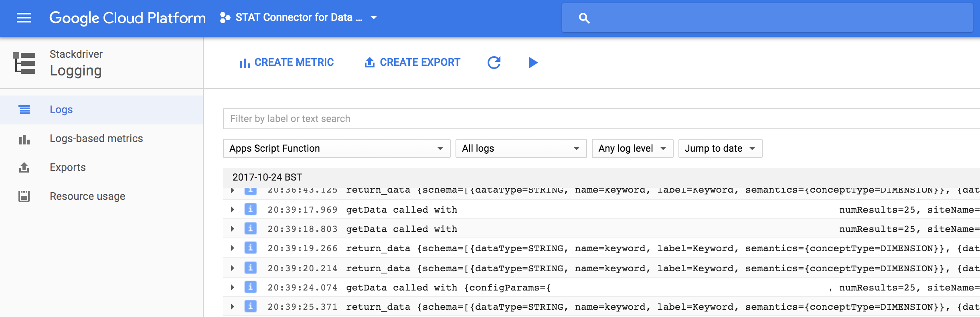Screen dimensions: 980x317
Task: Open the Apps Script Function resource dropdown
Action: (x=336, y=148)
